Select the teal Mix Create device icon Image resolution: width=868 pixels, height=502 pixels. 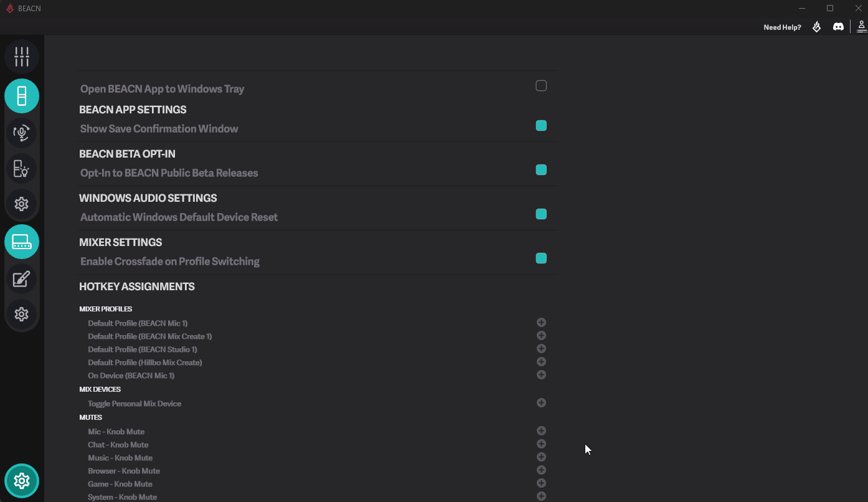pos(22,242)
